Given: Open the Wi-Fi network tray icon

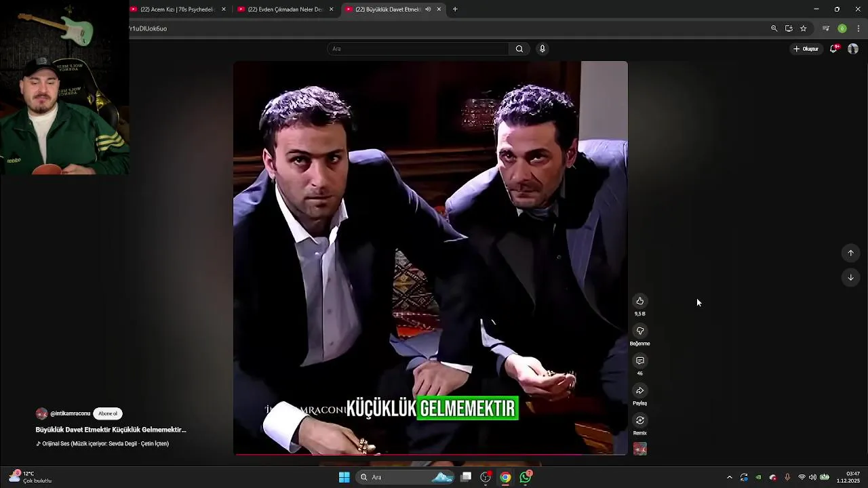Looking at the screenshot, I should coord(802,477).
